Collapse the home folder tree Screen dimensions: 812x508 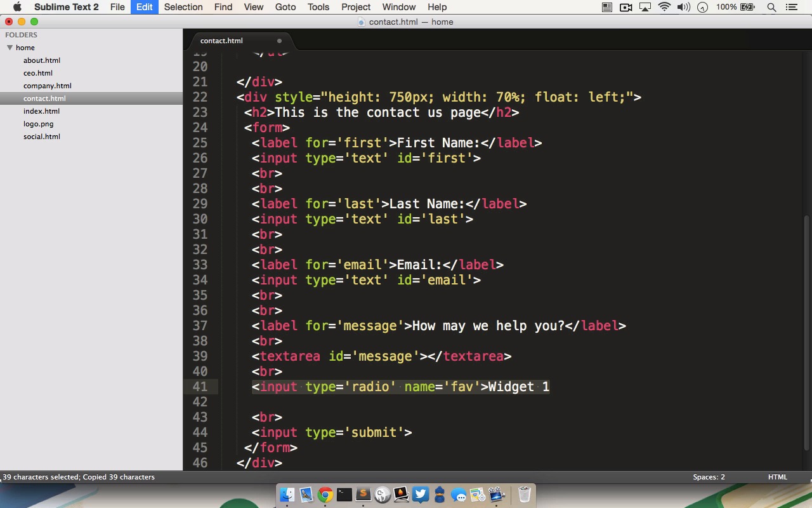click(10, 48)
